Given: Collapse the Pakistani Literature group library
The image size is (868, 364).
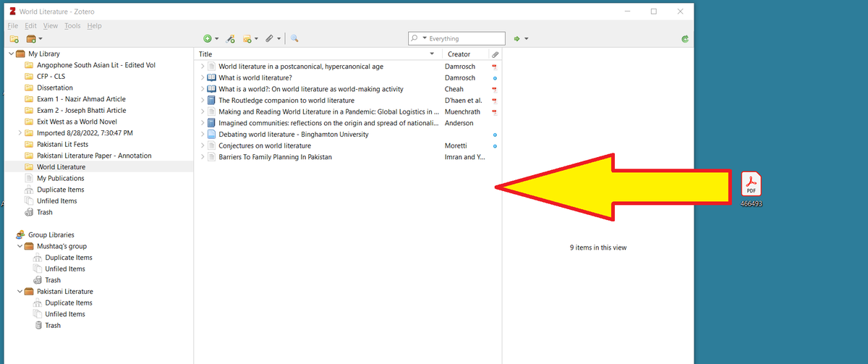Looking at the screenshot, I should (20, 291).
